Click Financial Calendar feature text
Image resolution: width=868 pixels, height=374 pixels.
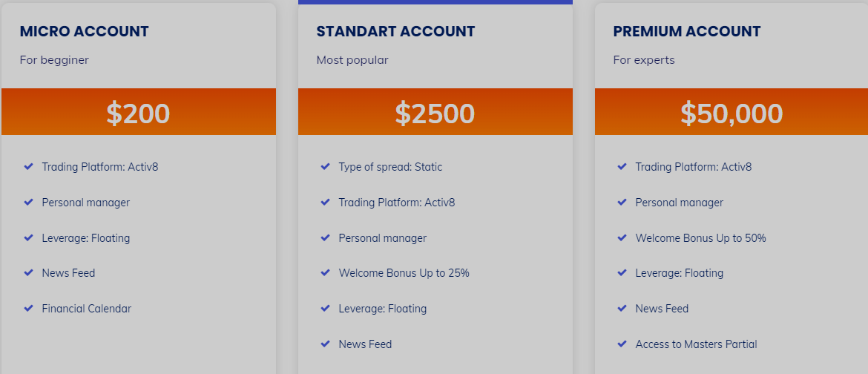coord(86,309)
